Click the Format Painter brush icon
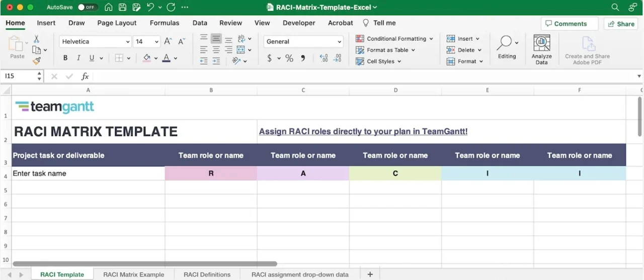Screen dimensions: 644x280 pyautogui.click(x=37, y=61)
